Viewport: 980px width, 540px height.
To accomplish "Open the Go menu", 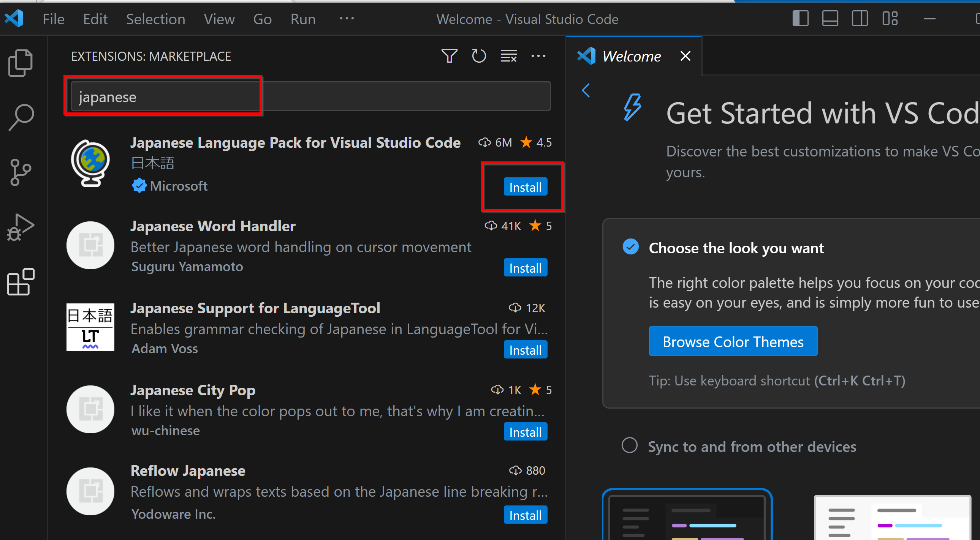I will coord(263,19).
